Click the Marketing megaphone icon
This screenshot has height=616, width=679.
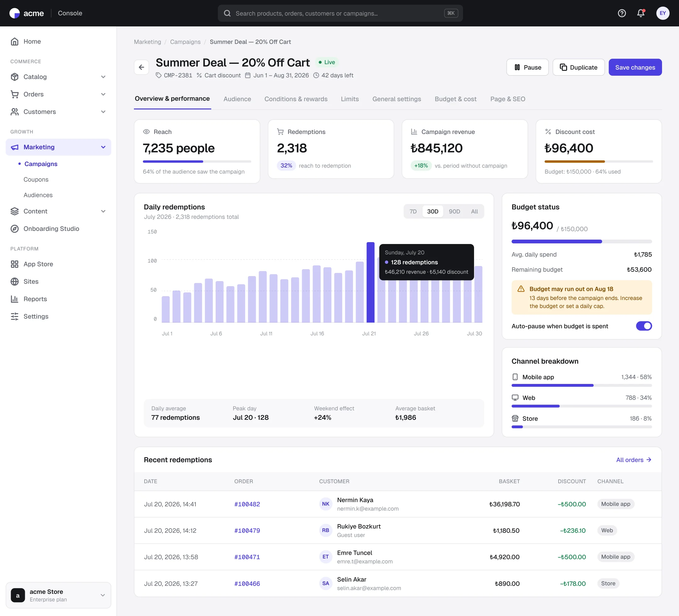(x=14, y=147)
